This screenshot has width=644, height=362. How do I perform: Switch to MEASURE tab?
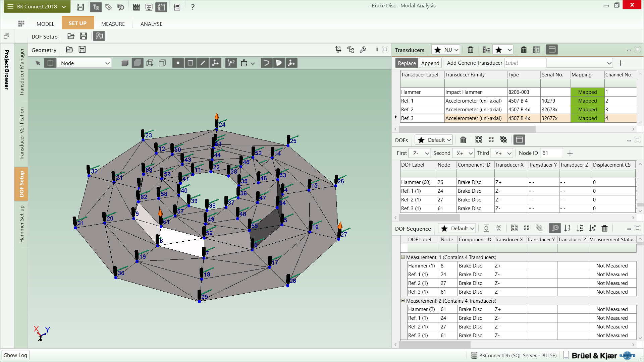pos(113,24)
